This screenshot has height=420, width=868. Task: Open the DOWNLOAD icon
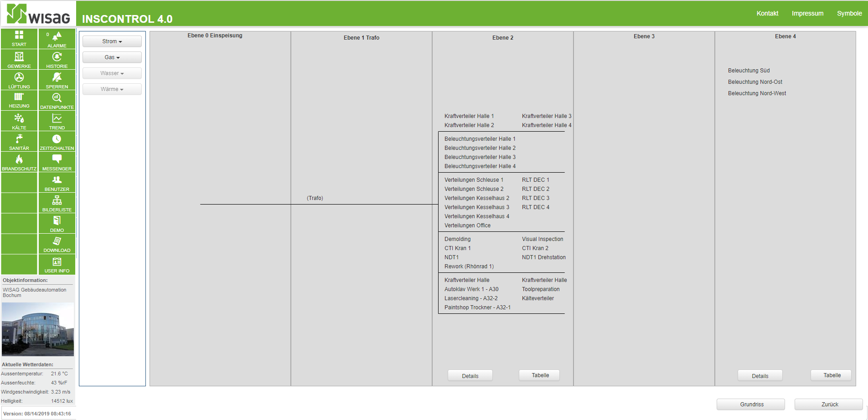[57, 241]
